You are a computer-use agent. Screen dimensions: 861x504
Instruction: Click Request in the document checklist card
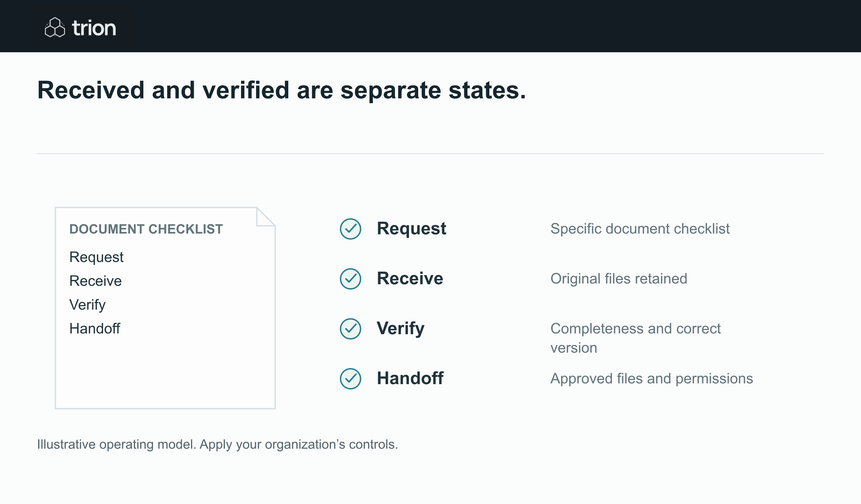point(96,257)
